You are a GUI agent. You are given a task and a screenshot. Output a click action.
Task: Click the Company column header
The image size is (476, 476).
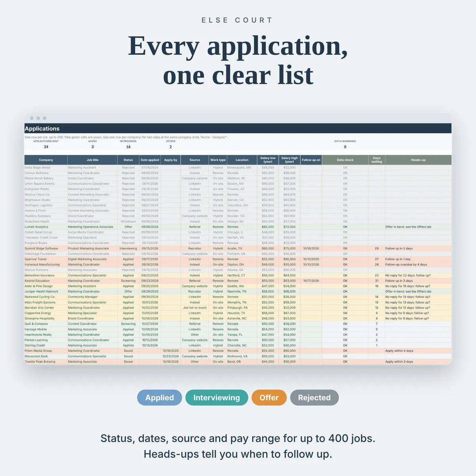click(46, 160)
